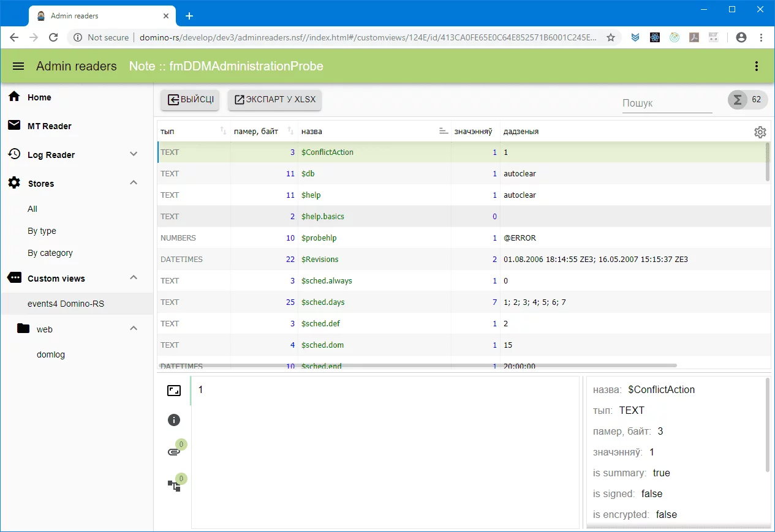The width and height of the screenshot is (775, 532).
Task: Toggle the sigma totals counter showing 62
Action: click(747, 100)
